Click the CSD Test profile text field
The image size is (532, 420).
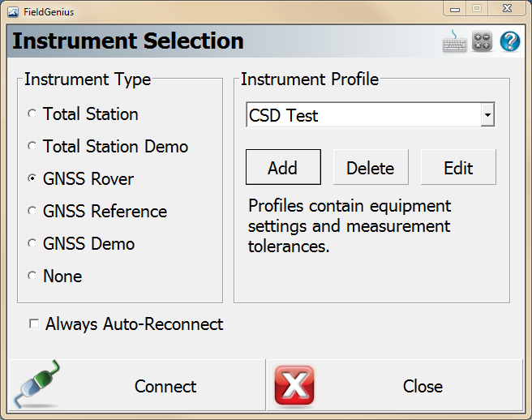tap(363, 115)
